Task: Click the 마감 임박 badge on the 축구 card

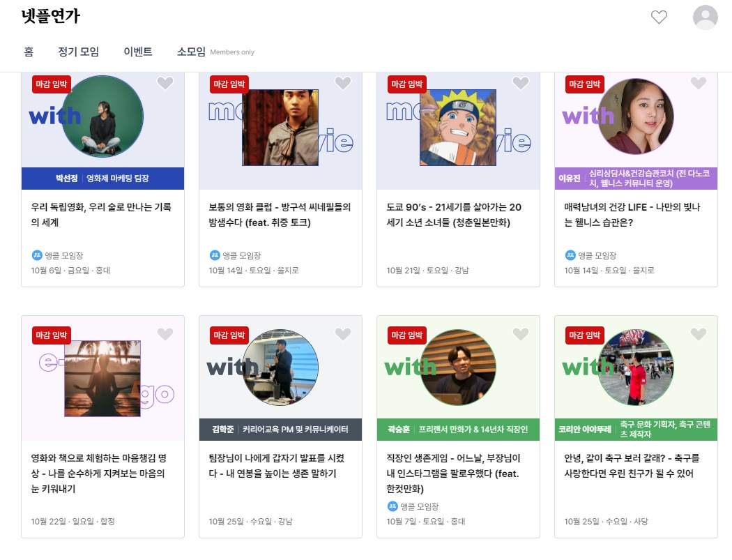Action: [584, 335]
